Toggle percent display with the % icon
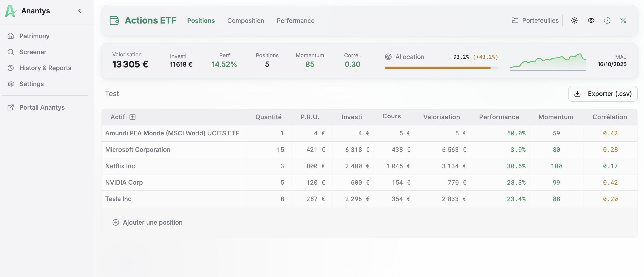The image size is (644, 277). 623,20
